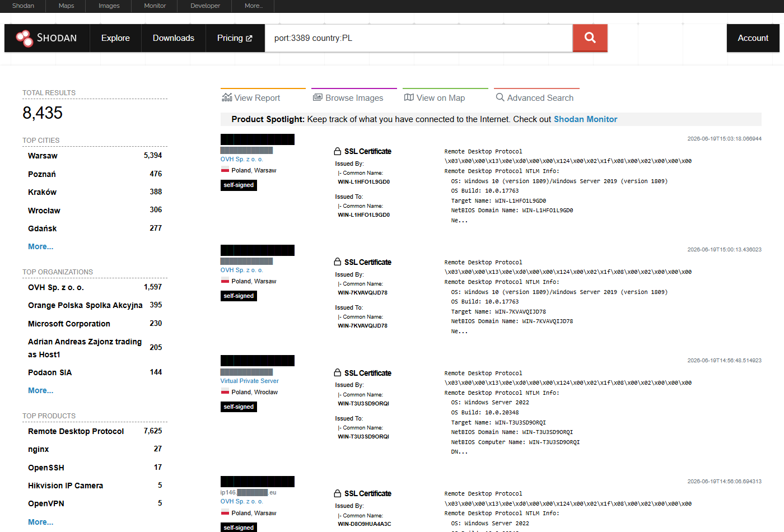Click the View on Map icon
The image size is (784, 532).
pos(409,97)
